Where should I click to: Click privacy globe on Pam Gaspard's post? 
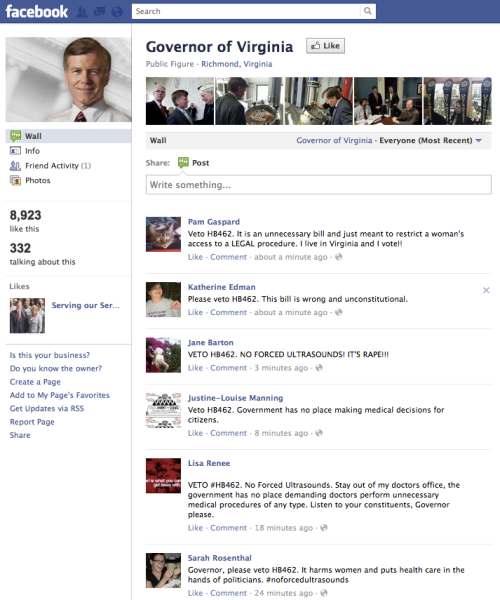pos(339,257)
